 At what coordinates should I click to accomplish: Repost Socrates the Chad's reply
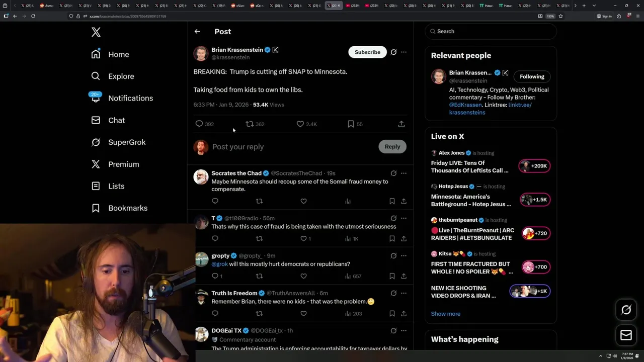(x=259, y=201)
